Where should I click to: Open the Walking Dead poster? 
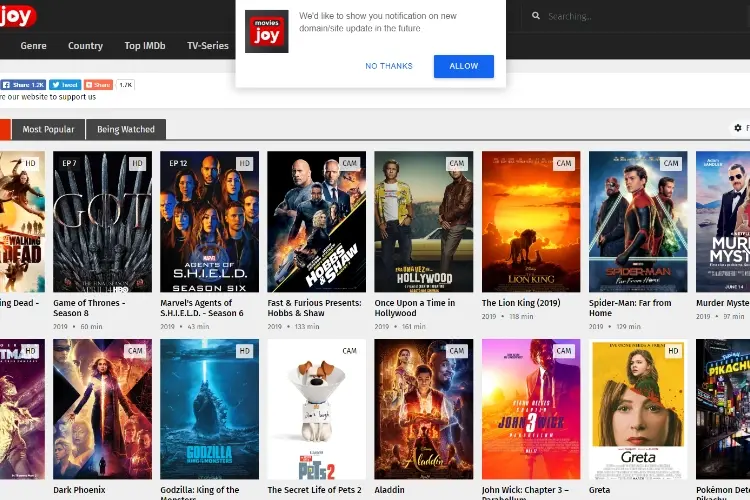click(x=22, y=222)
